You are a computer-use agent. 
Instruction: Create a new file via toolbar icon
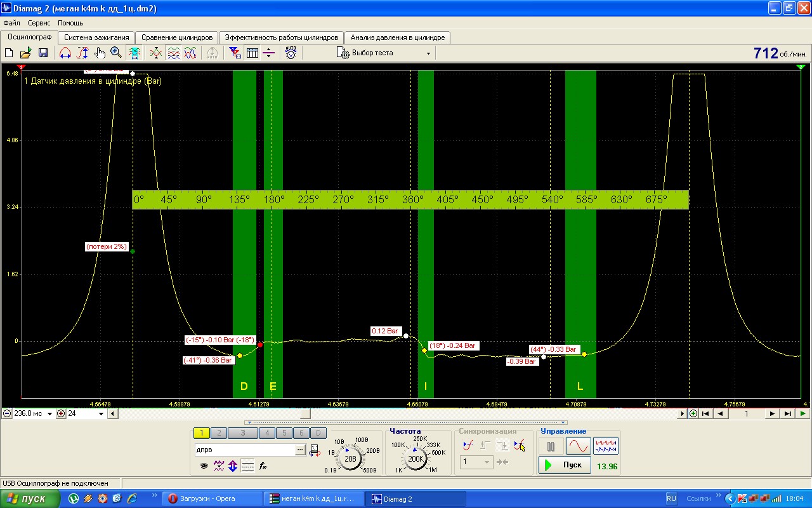(9, 53)
